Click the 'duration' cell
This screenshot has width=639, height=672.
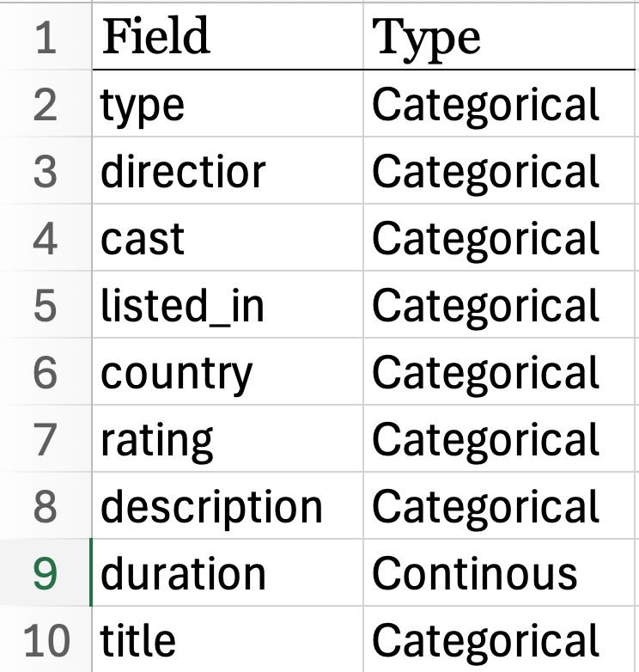tap(227, 574)
